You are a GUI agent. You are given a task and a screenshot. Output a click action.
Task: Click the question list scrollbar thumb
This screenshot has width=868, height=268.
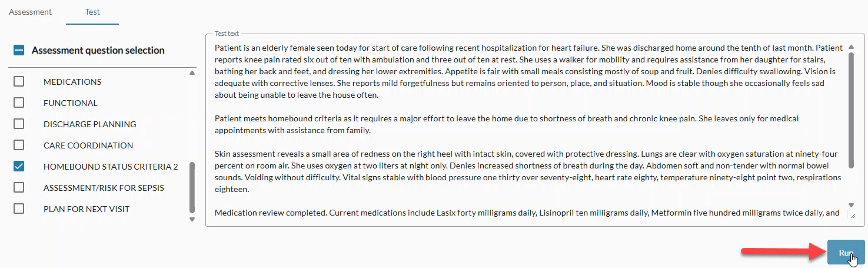[192, 187]
